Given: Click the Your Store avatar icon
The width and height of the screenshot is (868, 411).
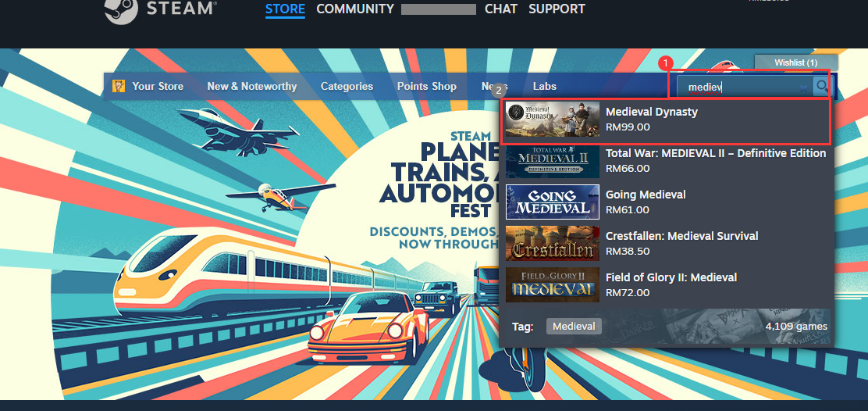Looking at the screenshot, I should click(x=119, y=87).
